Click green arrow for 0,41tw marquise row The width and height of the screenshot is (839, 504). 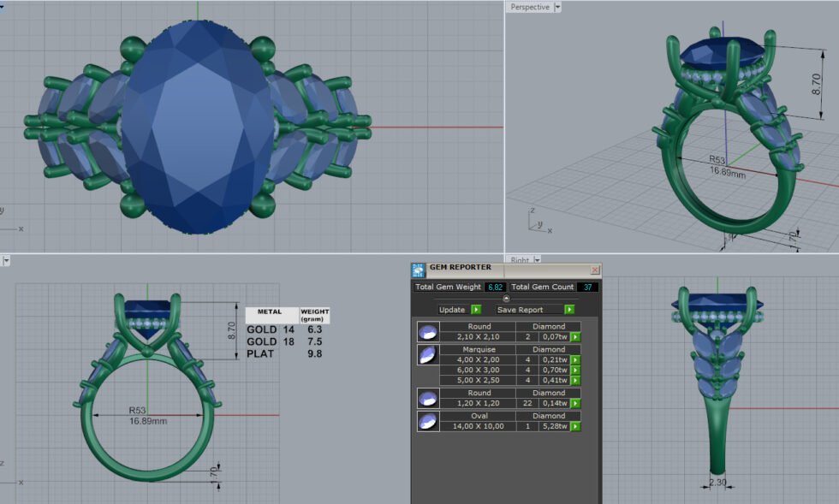tap(575, 381)
